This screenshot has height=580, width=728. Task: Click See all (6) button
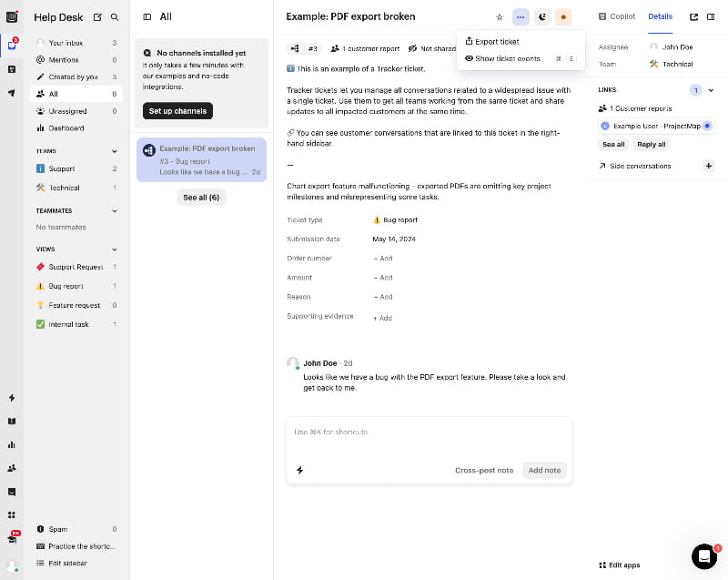(201, 198)
